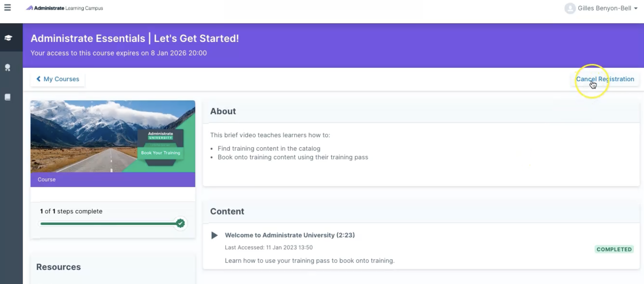The width and height of the screenshot is (644, 284).
Task: Click Cancel Registration
Action: pyautogui.click(x=605, y=79)
